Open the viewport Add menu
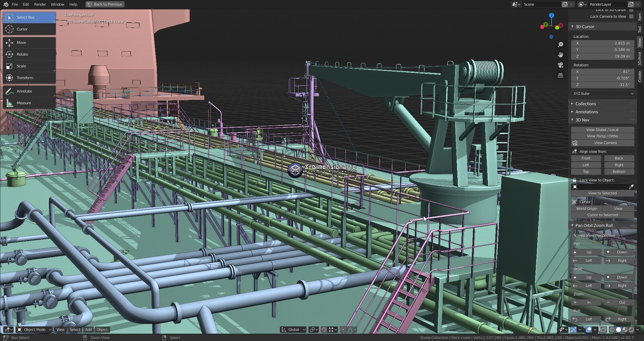Viewport: 644px width, 341px height. [x=88, y=329]
